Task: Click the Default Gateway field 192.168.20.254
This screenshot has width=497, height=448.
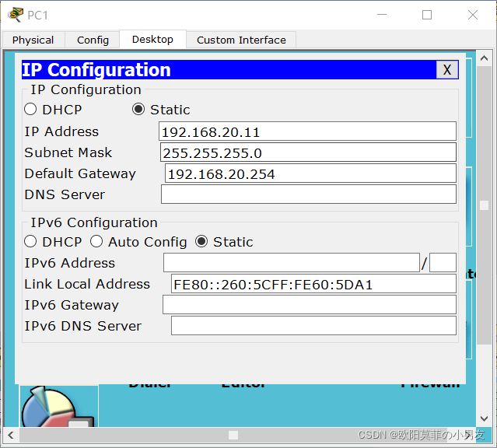Action: [x=310, y=173]
